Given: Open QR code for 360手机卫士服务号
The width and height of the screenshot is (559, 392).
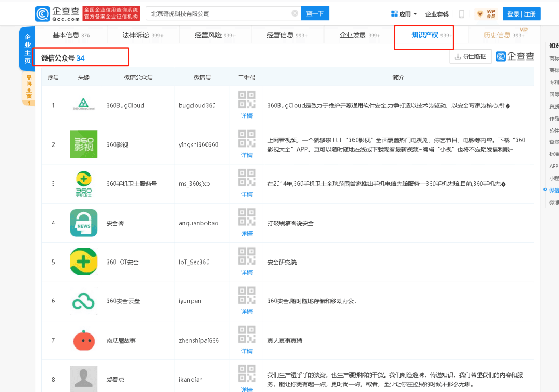Looking at the screenshot, I should [x=247, y=178].
